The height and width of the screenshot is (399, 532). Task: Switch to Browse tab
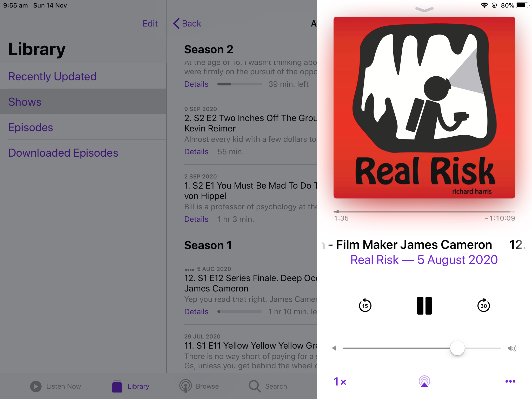coord(199,386)
